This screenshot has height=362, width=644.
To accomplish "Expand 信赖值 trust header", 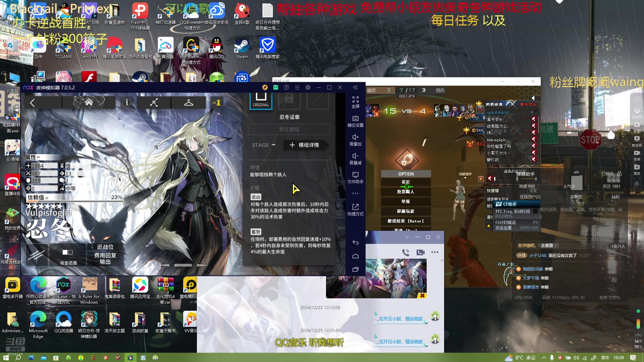I will [x=38, y=197].
